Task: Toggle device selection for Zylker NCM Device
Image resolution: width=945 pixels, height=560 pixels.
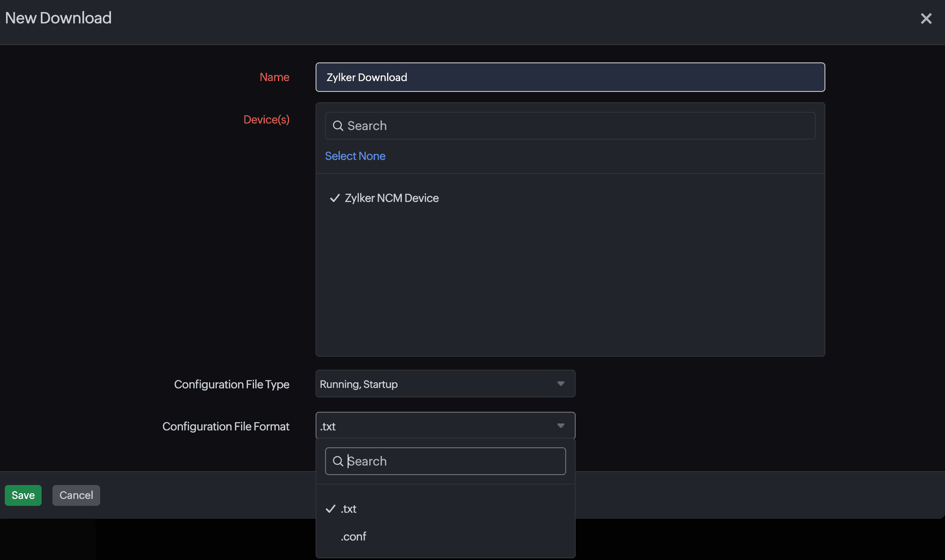Action: pos(391,198)
